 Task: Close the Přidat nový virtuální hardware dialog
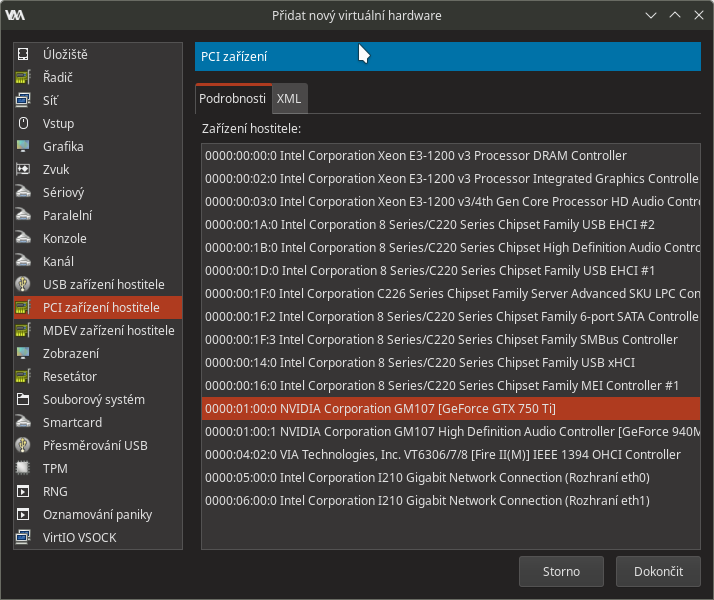(x=699, y=15)
